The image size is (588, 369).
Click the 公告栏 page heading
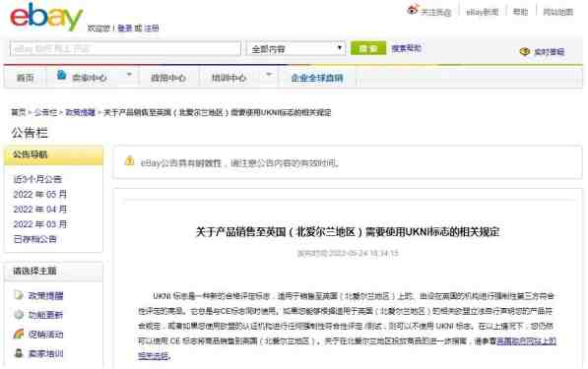tap(30, 133)
